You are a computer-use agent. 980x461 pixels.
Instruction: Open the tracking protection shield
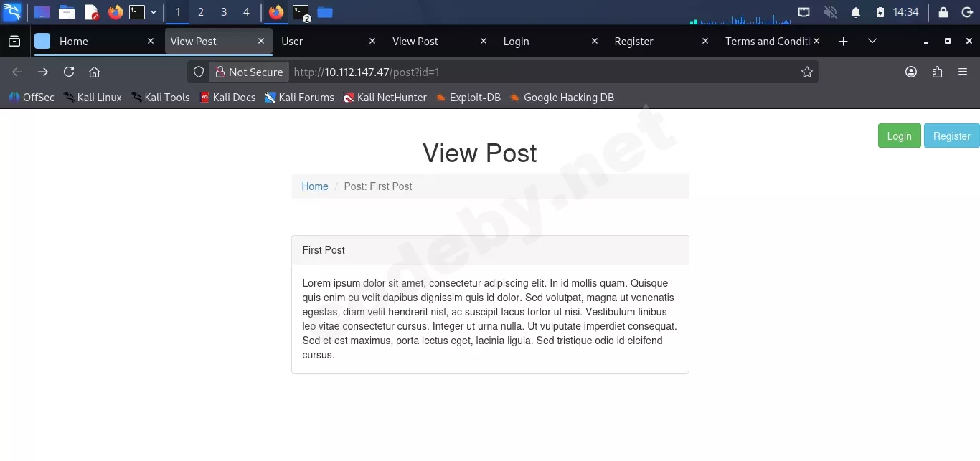pyautogui.click(x=199, y=72)
